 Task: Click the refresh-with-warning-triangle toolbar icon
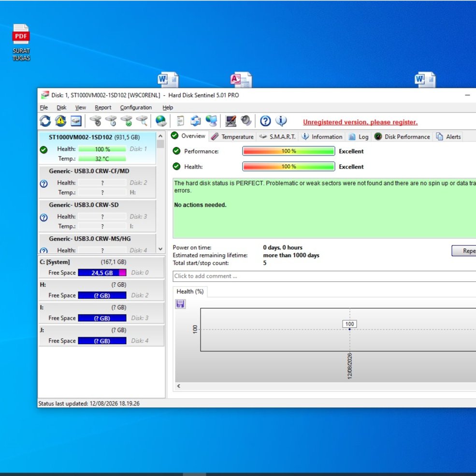61,121
